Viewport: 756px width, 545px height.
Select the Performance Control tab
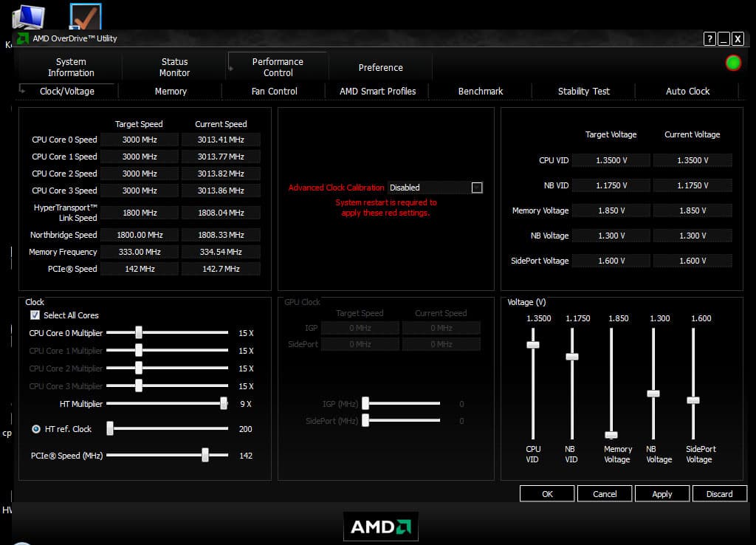tap(278, 67)
